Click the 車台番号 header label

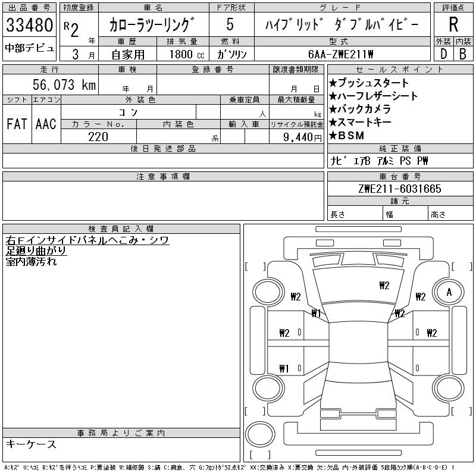400,176
